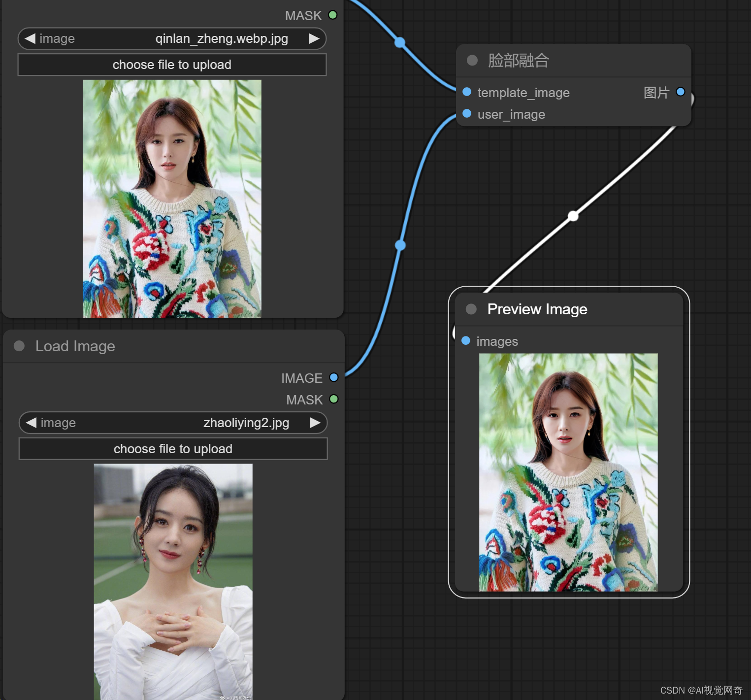Click the Preview Image result thumbnail
This screenshot has height=700, width=751.
[x=568, y=472]
